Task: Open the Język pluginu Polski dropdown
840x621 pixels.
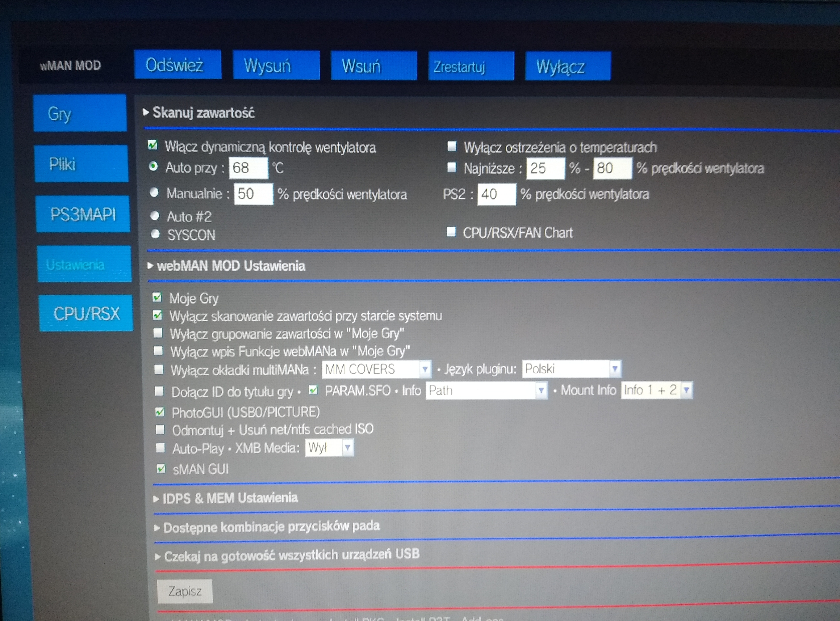Action: point(571,369)
